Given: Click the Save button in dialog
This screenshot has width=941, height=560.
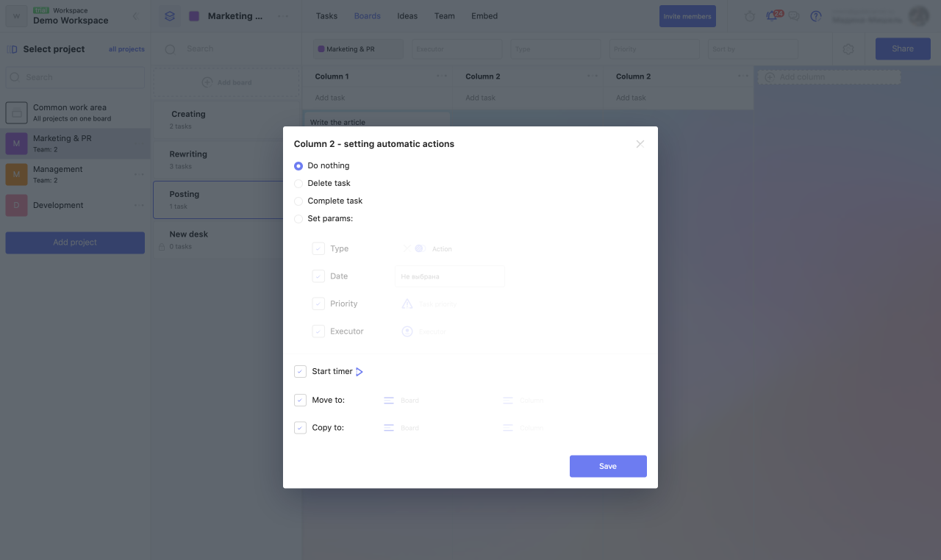Looking at the screenshot, I should click(x=608, y=467).
